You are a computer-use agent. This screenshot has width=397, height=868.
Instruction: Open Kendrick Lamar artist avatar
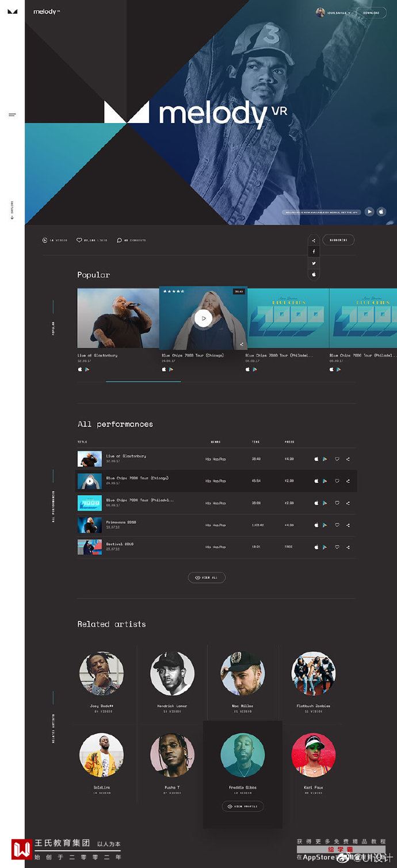coord(173,674)
